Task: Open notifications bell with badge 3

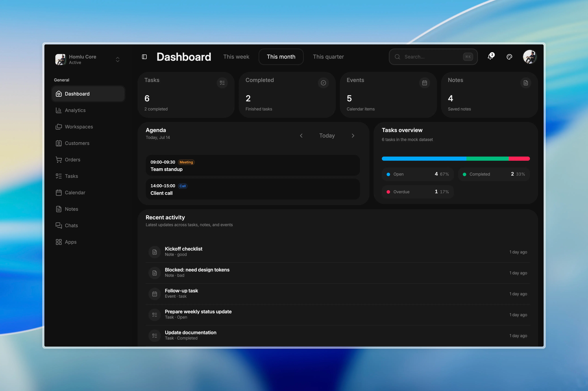Action: tap(491, 57)
